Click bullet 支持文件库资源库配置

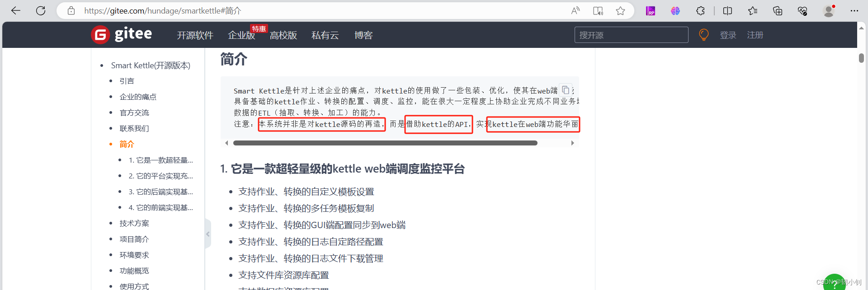click(283, 275)
